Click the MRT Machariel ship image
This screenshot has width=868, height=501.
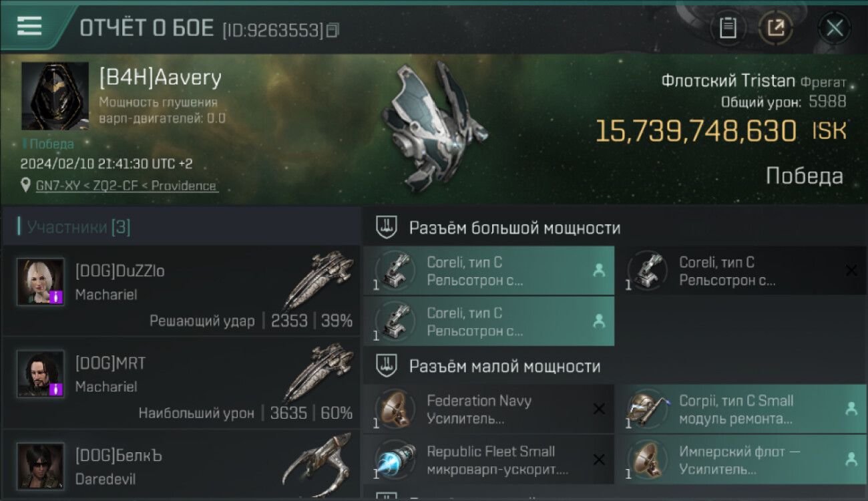pyautogui.click(x=318, y=372)
